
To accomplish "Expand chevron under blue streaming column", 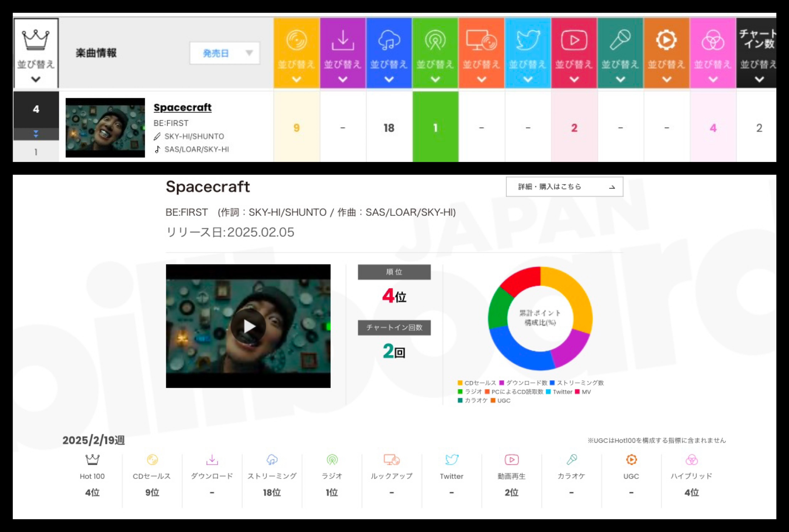I will point(389,79).
